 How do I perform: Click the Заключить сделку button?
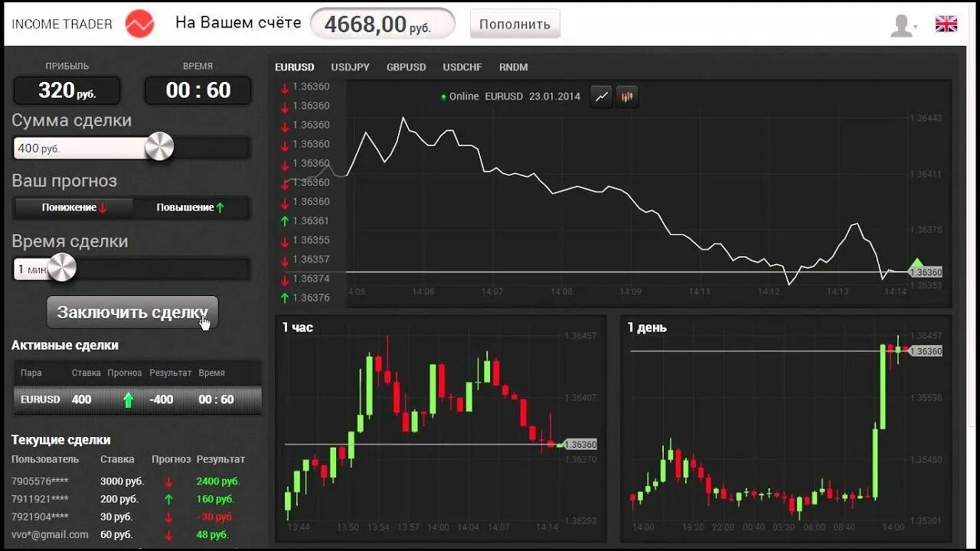(x=132, y=312)
